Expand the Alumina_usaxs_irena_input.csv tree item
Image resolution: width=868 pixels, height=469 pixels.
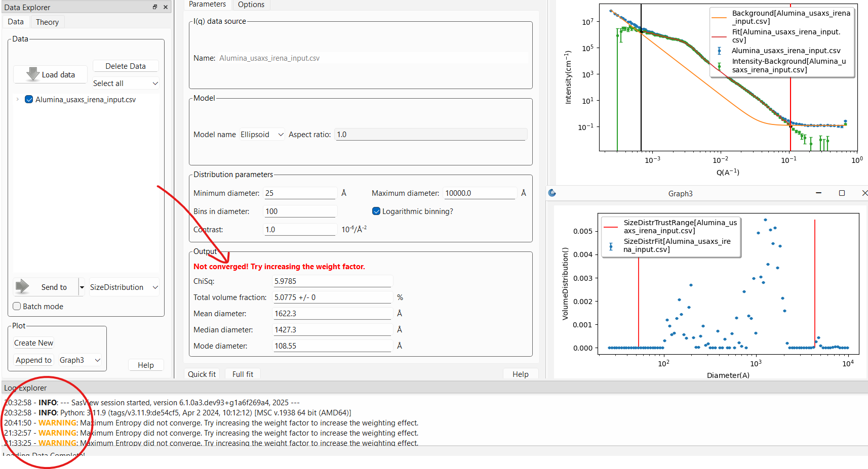pyautogui.click(x=17, y=100)
